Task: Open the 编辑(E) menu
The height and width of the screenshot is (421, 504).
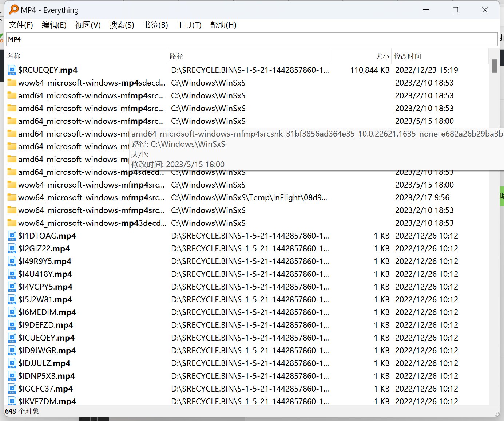Action: (54, 25)
